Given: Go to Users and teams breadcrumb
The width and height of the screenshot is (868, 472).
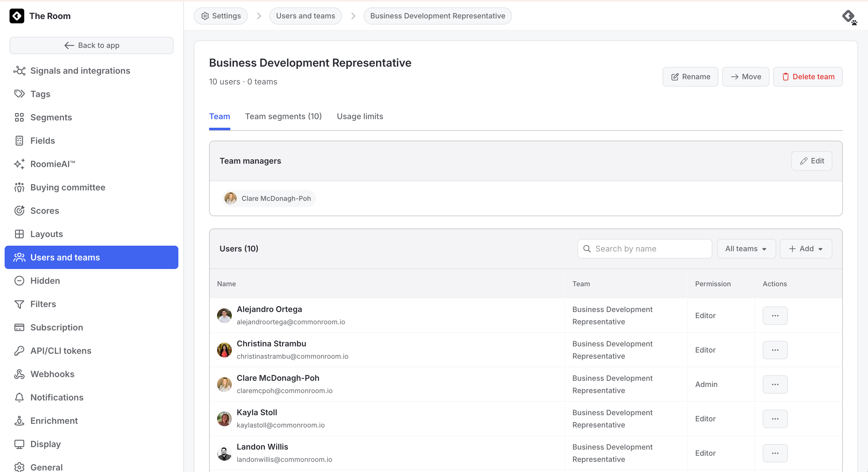Looking at the screenshot, I should point(305,16).
